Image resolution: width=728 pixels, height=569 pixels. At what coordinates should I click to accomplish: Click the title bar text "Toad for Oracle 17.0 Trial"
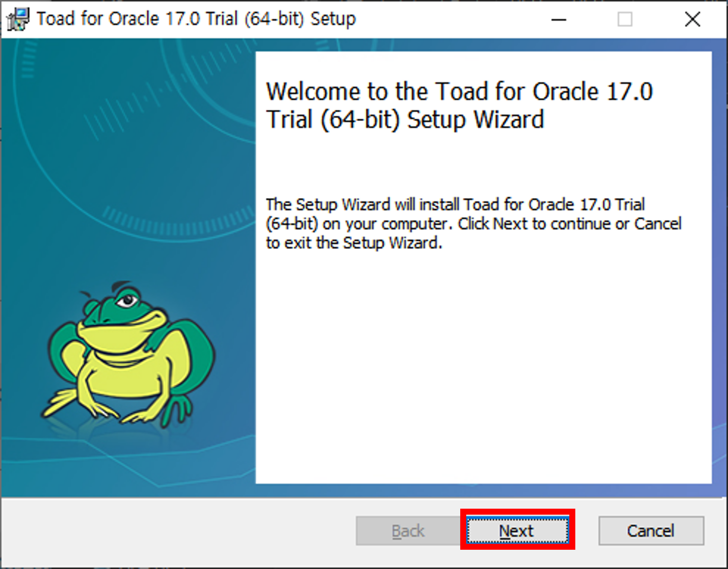[137, 19]
